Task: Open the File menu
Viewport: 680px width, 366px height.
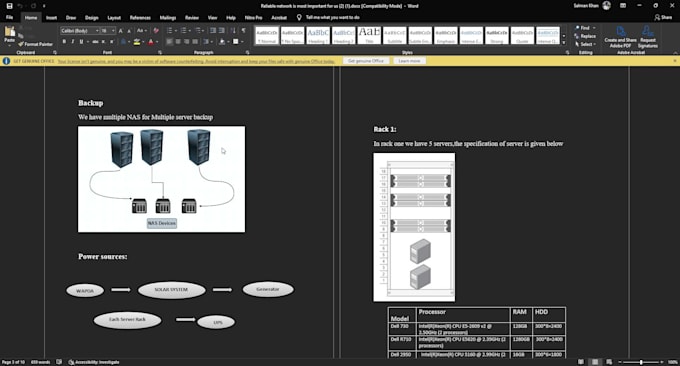Action: 10,17
